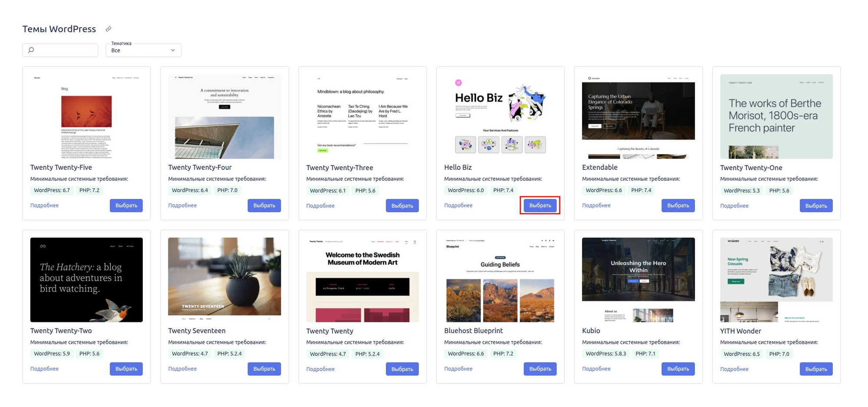The image size is (868, 407).
Task: View Подробнее for YITH Wonder theme
Action: coord(734,369)
